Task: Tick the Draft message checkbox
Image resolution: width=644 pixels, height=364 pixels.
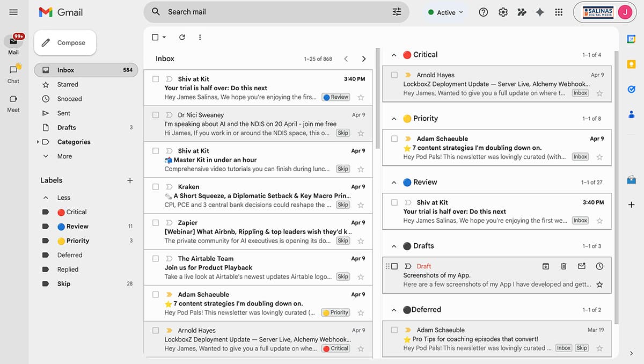Action: 394,266
